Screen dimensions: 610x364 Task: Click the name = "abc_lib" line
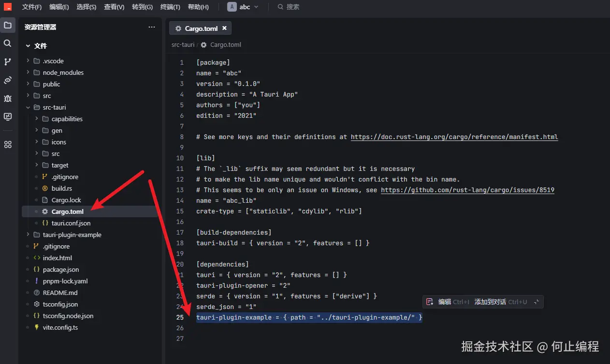(x=226, y=200)
